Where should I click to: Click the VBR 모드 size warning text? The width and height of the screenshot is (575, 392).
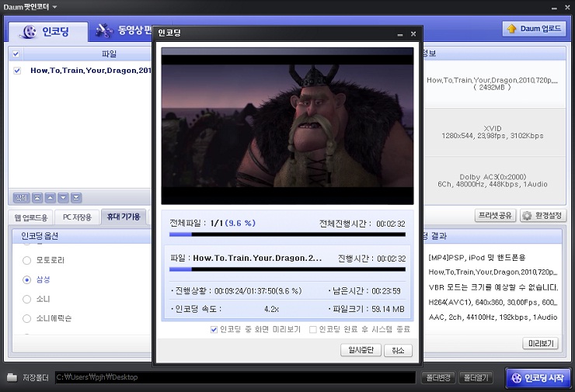[x=493, y=287]
